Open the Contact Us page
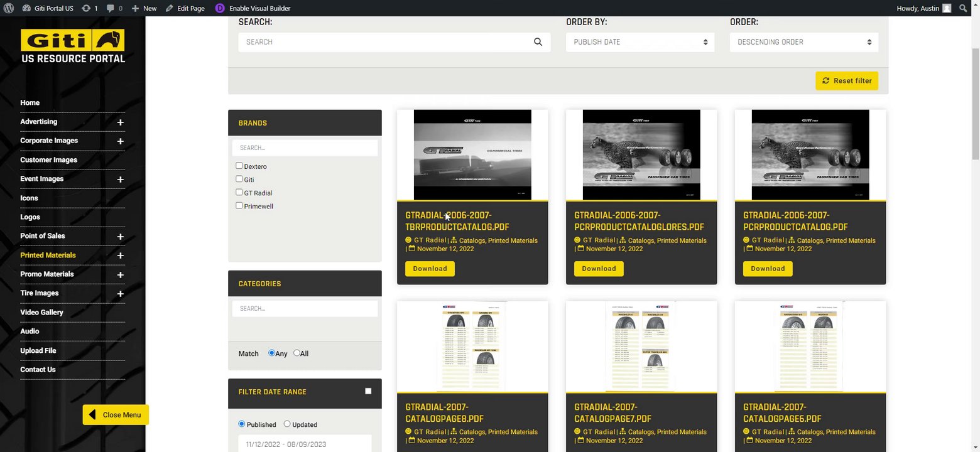The image size is (980, 452). point(38,370)
